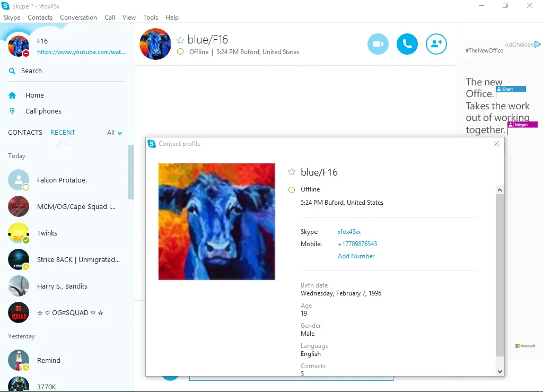Click the search magnifier icon
543x392 pixels.
[12, 71]
